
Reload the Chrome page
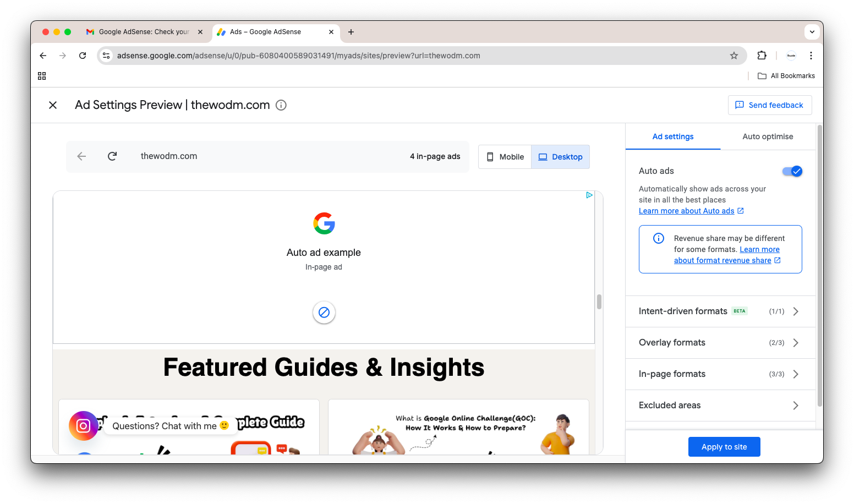83,56
